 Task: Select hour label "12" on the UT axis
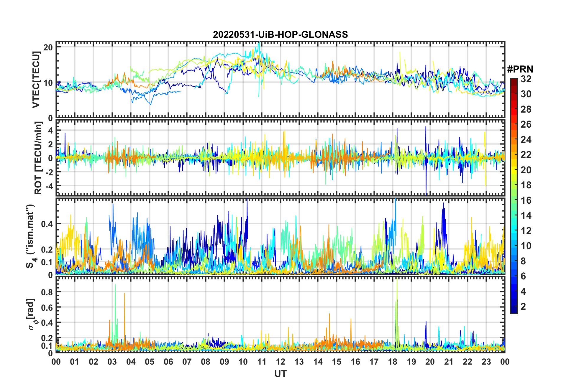point(280,362)
